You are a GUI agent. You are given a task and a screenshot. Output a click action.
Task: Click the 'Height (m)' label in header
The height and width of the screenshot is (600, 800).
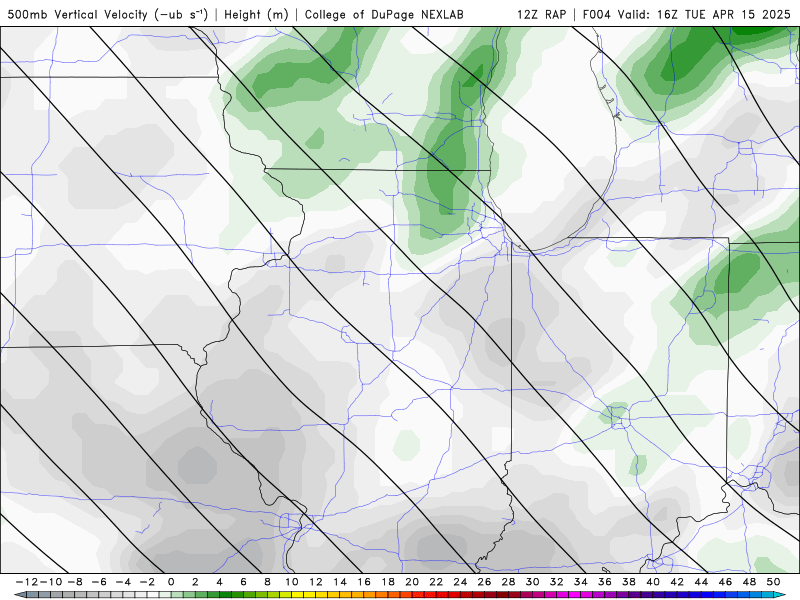[256, 14]
